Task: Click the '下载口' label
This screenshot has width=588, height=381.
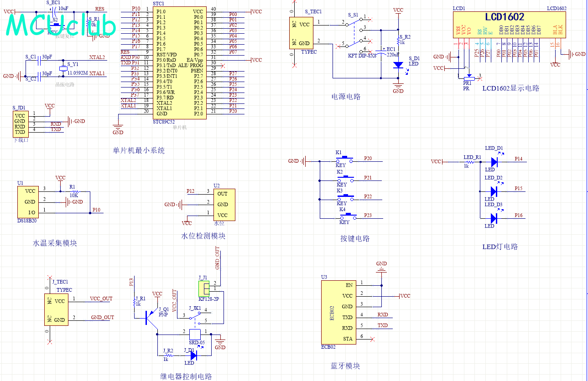Action: point(21,140)
